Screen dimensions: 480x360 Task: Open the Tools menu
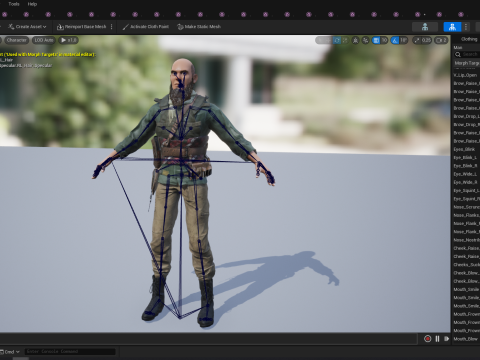(x=14, y=4)
